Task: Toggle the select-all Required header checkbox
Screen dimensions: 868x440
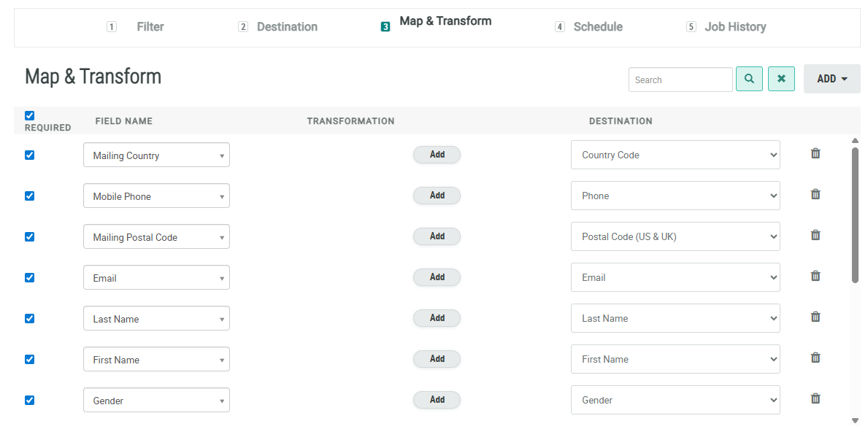Action: click(x=30, y=115)
